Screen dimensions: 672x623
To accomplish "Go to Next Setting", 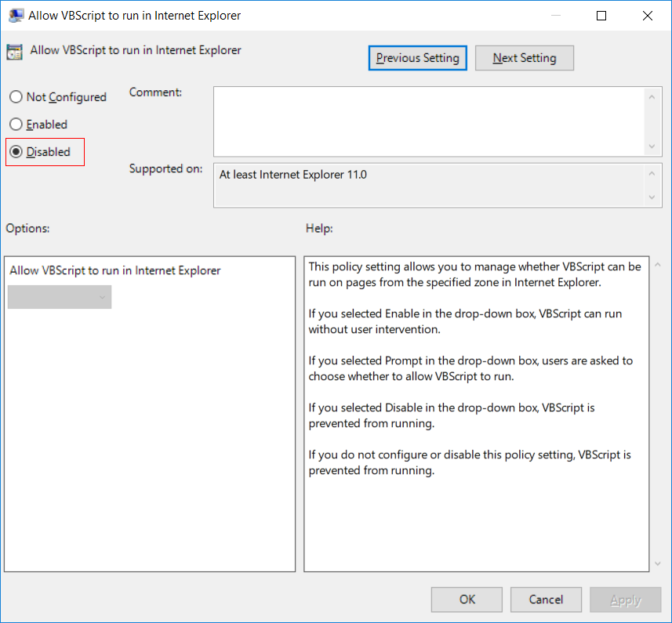I will coord(524,58).
